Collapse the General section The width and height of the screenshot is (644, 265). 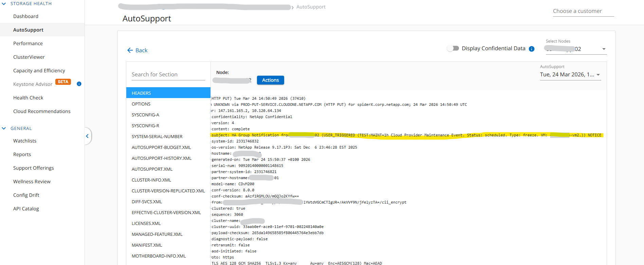[4, 128]
